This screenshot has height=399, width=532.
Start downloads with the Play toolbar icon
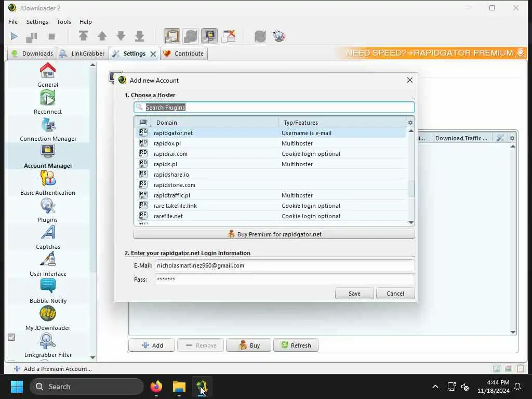[14, 36]
